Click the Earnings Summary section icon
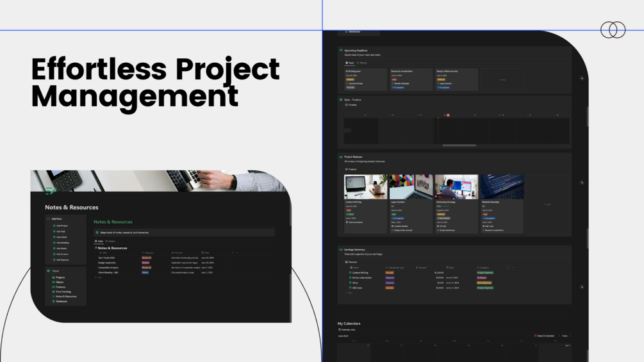The height and width of the screenshot is (362, 644). (341, 249)
